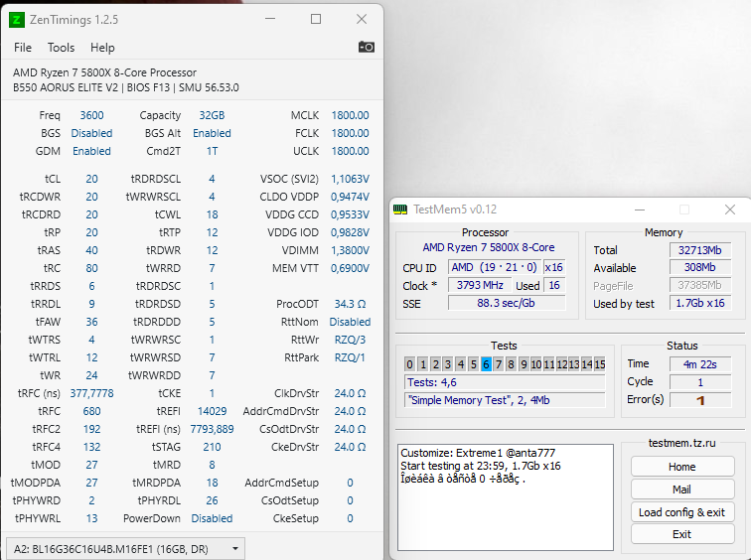The height and width of the screenshot is (560, 751).
Task: Click Load config & exit button
Action: 682,512
